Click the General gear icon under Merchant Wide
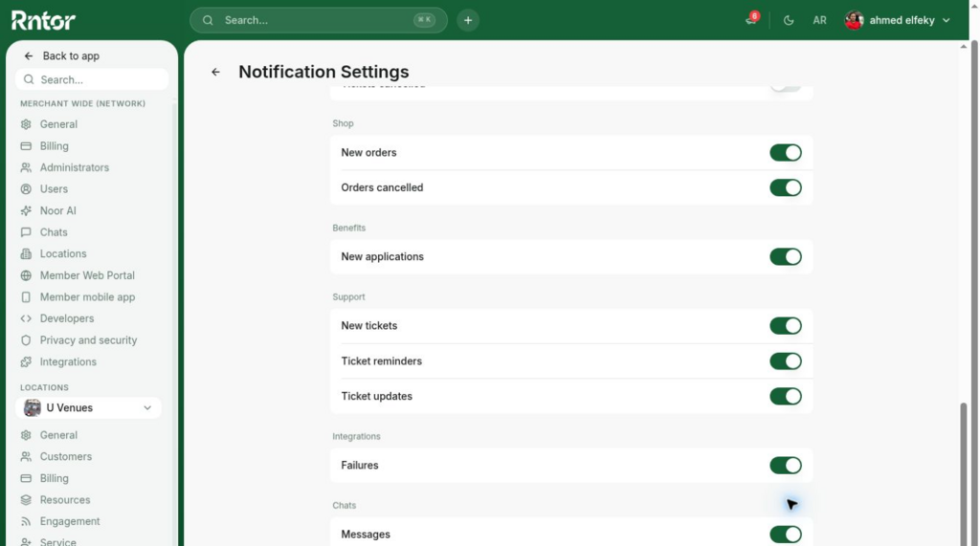 pos(26,124)
